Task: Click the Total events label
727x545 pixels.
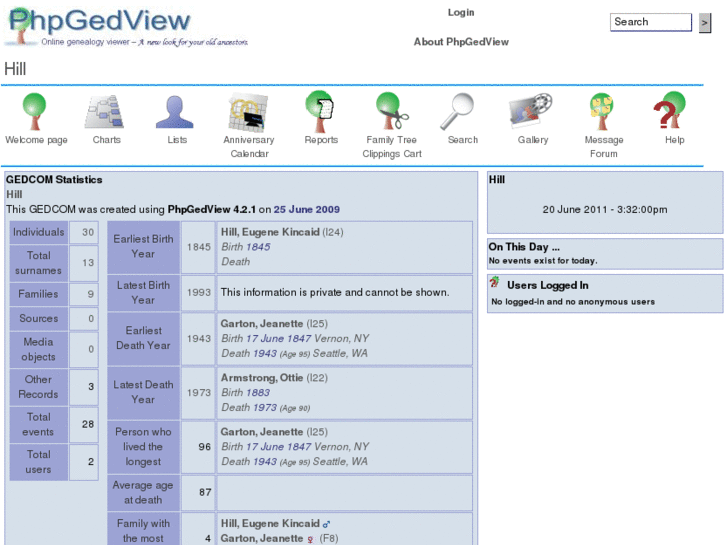Action: [38, 424]
